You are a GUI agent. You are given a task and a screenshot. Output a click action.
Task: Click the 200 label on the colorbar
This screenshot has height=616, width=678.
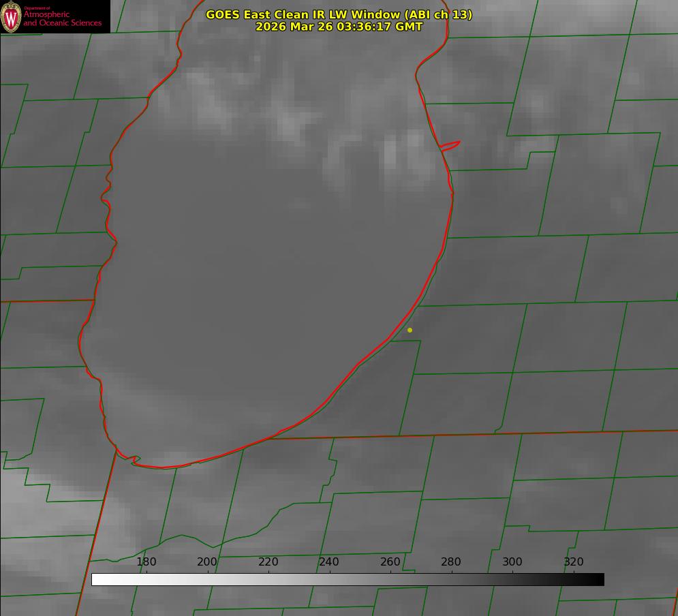point(207,562)
